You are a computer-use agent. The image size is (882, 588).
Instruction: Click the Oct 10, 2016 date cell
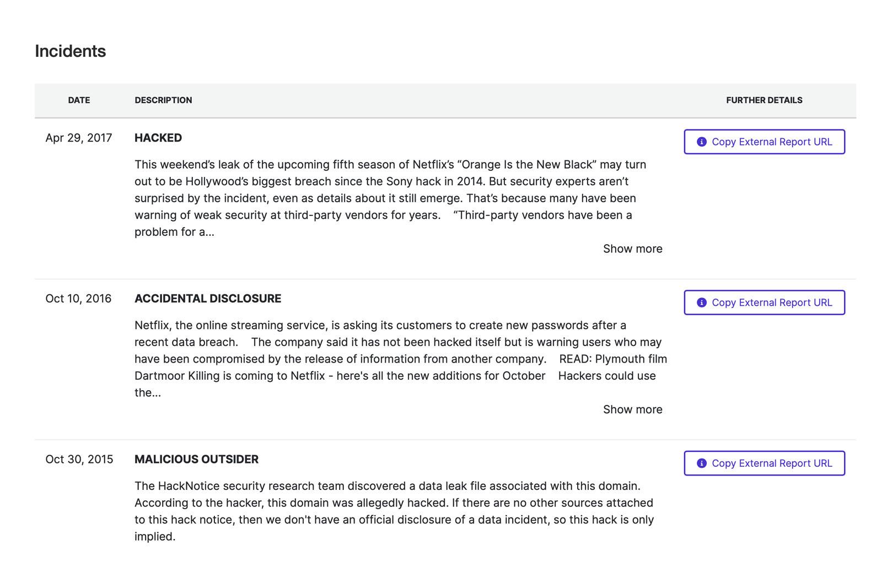point(78,299)
